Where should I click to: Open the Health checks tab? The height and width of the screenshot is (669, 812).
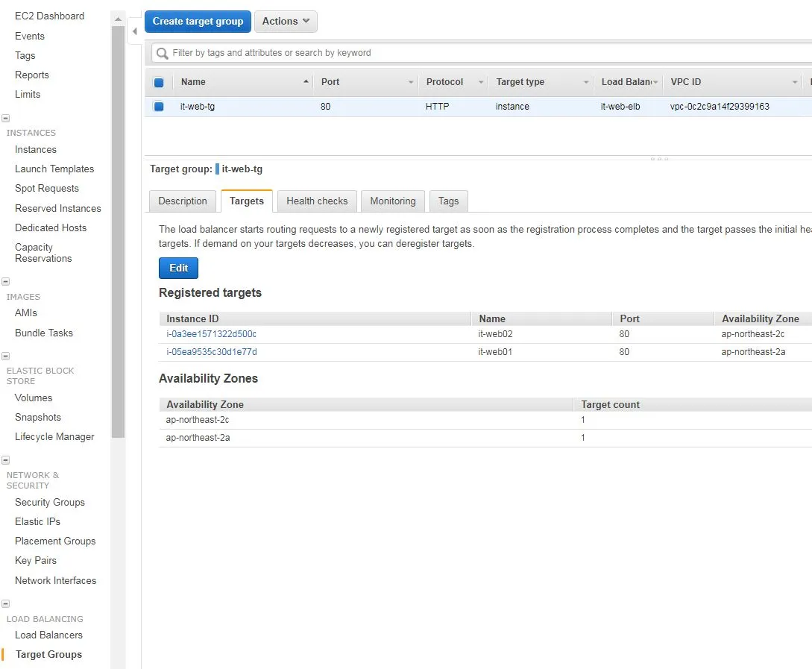click(317, 201)
